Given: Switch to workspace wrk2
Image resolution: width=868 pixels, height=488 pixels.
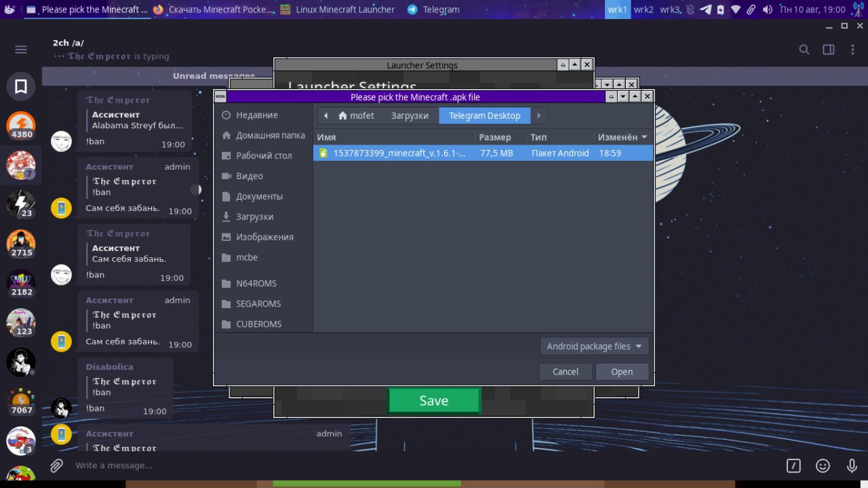Looking at the screenshot, I should coord(644,10).
